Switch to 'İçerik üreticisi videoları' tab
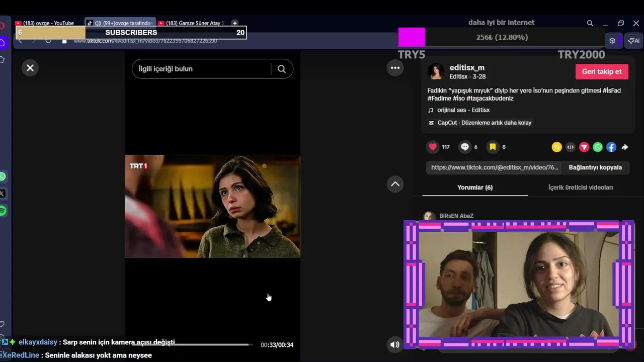644x362 pixels. (581, 188)
